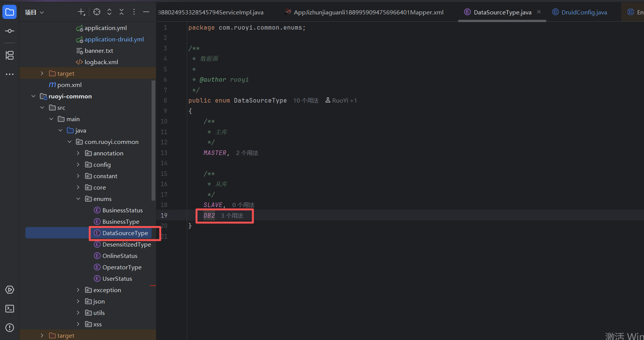Screen dimensions: 644x340
Task: Expand the annotation package
Action: click(x=78, y=153)
